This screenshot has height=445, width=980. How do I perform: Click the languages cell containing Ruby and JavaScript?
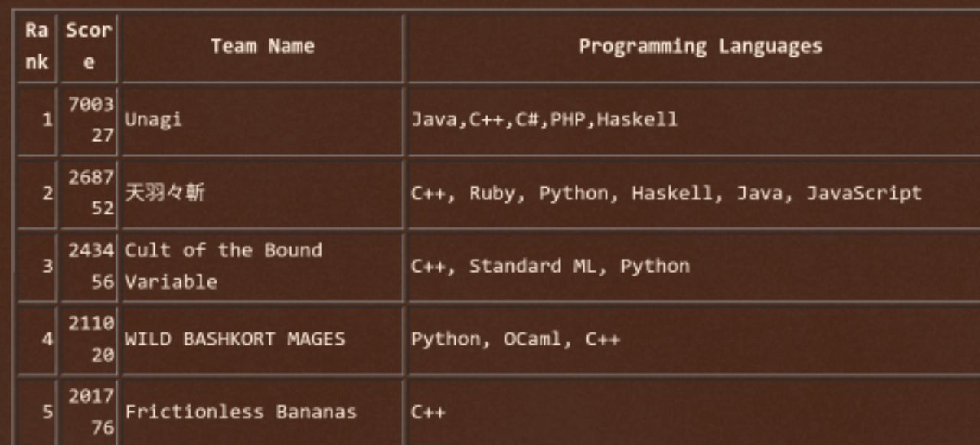click(x=694, y=194)
